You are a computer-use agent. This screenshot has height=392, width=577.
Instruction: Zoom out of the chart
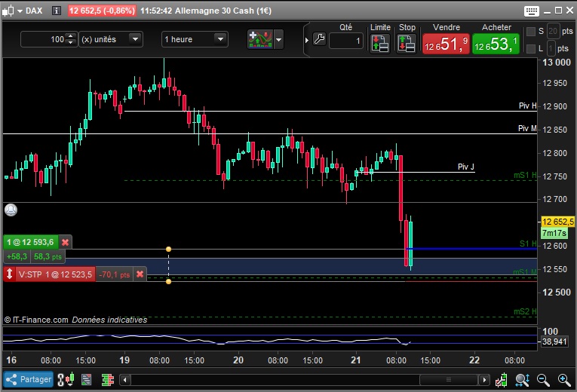(x=543, y=380)
